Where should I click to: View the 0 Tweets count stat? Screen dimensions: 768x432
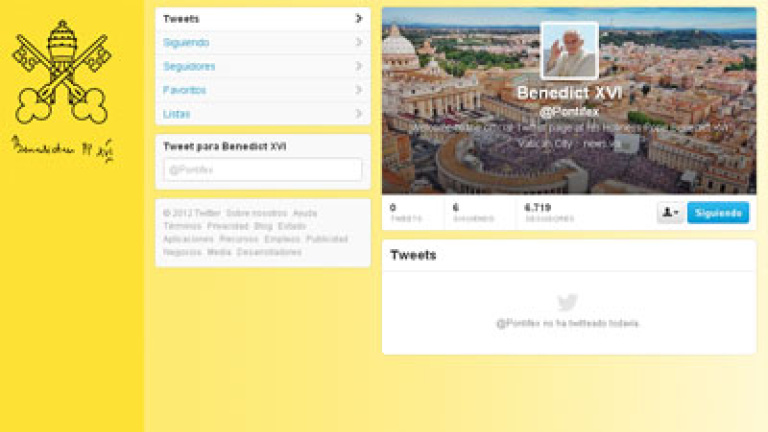click(406, 212)
